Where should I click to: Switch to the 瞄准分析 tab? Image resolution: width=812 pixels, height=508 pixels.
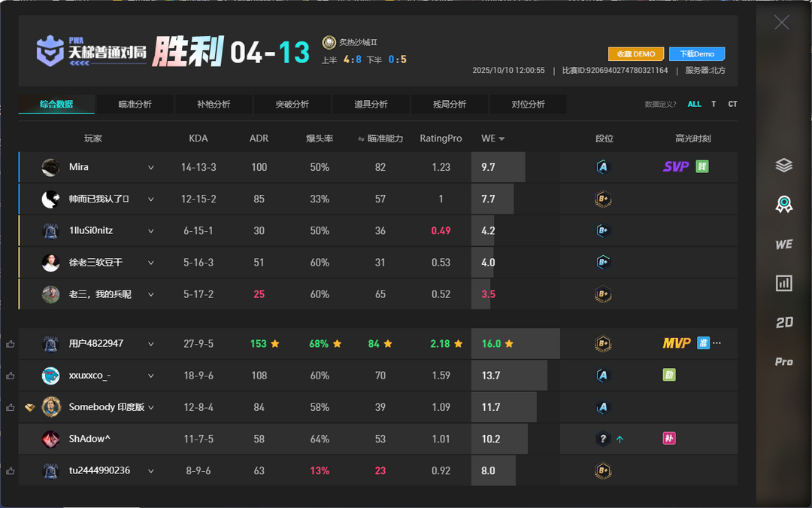[135, 105]
